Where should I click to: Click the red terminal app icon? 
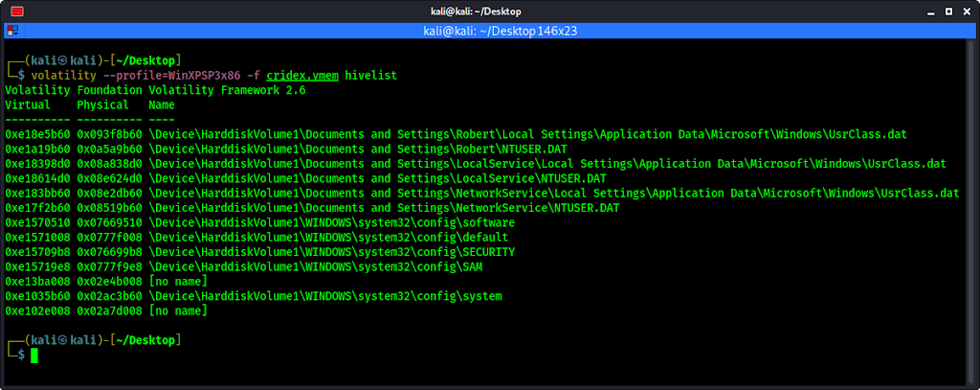tap(17, 11)
